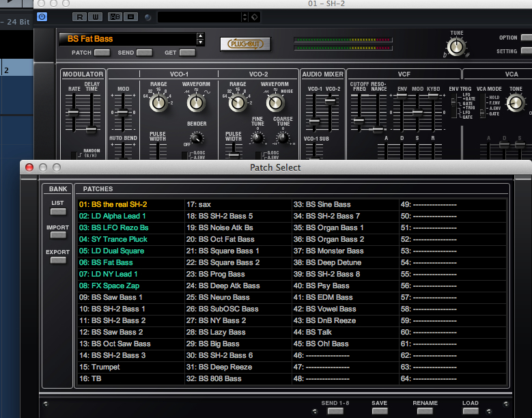The width and height of the screenshot is (532, 418).
Task: Click the VCF RESONANCE slider
Action: point(377,129)
